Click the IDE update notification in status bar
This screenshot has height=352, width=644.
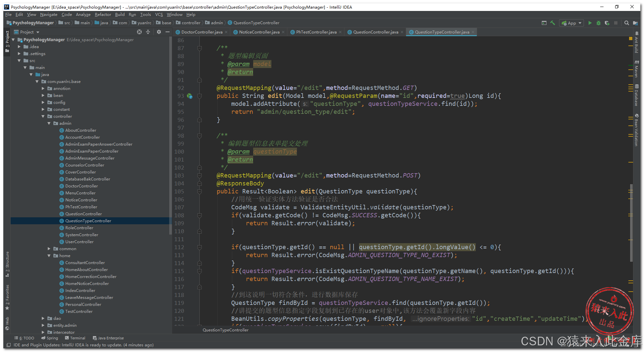coord(83,345)
